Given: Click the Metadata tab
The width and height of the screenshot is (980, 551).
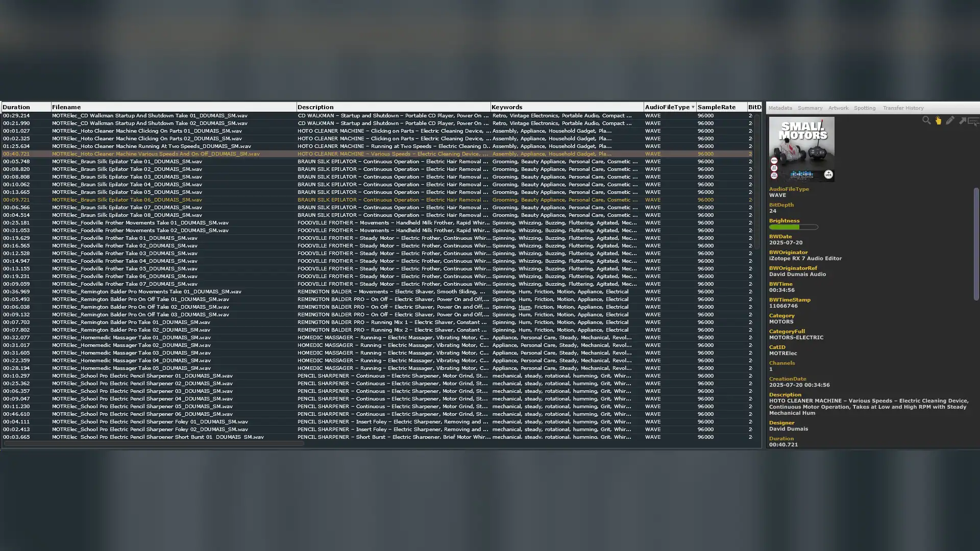Looking at the screenshot, I should click(780, 108).
